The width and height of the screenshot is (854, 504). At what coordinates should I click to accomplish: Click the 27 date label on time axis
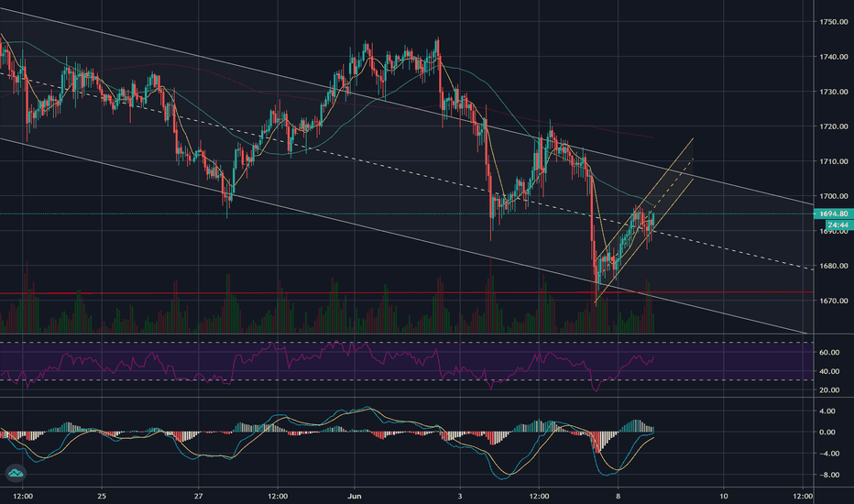198,496
